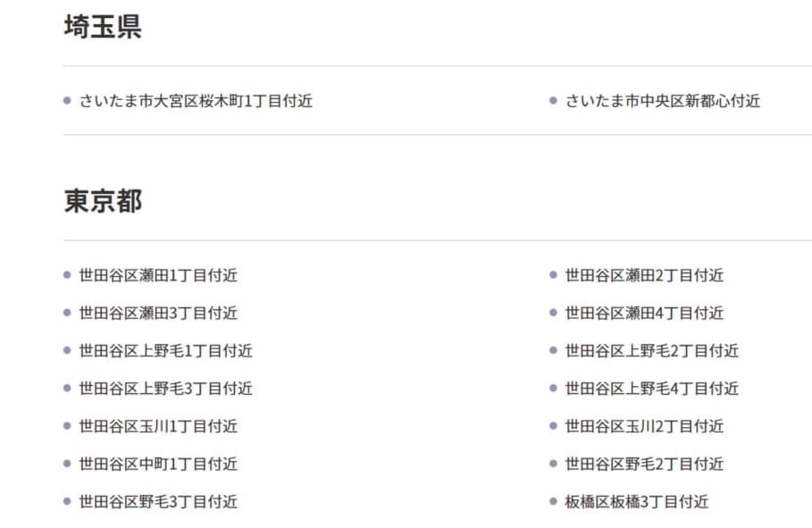Click 世田谷区瀬田3丁目付近 list item
This screenshot has width=812, height=528.
pyautogui.click(x=158, y=313)
